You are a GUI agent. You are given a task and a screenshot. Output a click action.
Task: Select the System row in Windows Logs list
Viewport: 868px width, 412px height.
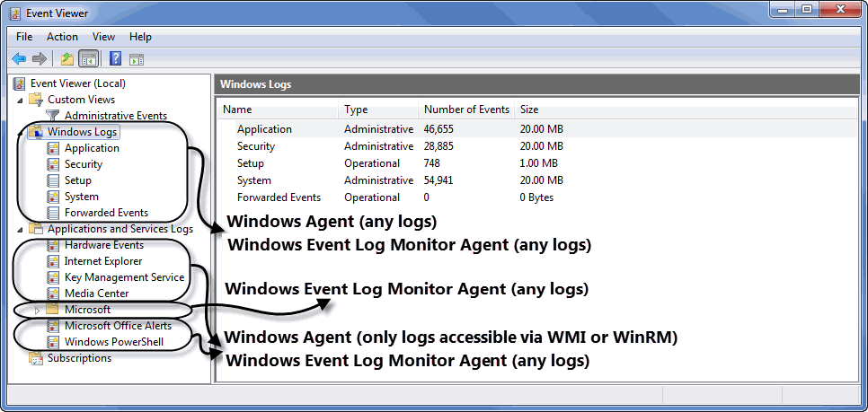[254, 180]
